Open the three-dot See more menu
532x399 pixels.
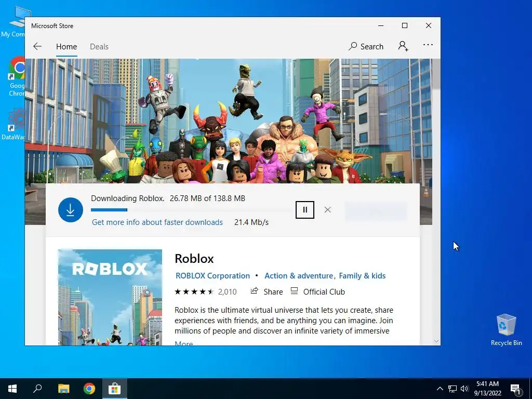coord(428,45)
